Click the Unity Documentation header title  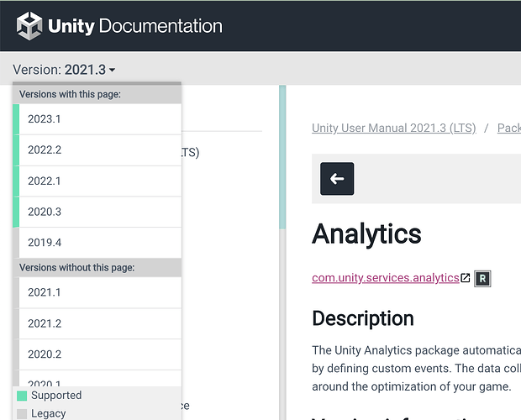coord(134,26)
